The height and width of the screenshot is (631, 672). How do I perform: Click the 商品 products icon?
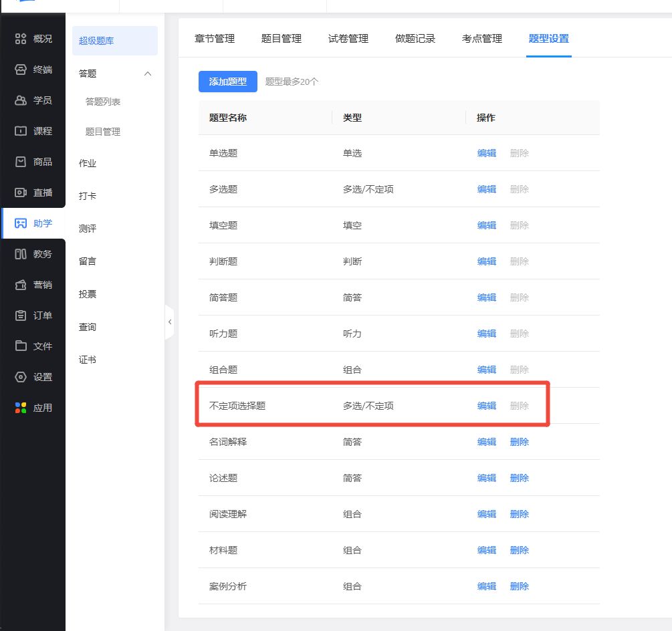click(21, 162)
